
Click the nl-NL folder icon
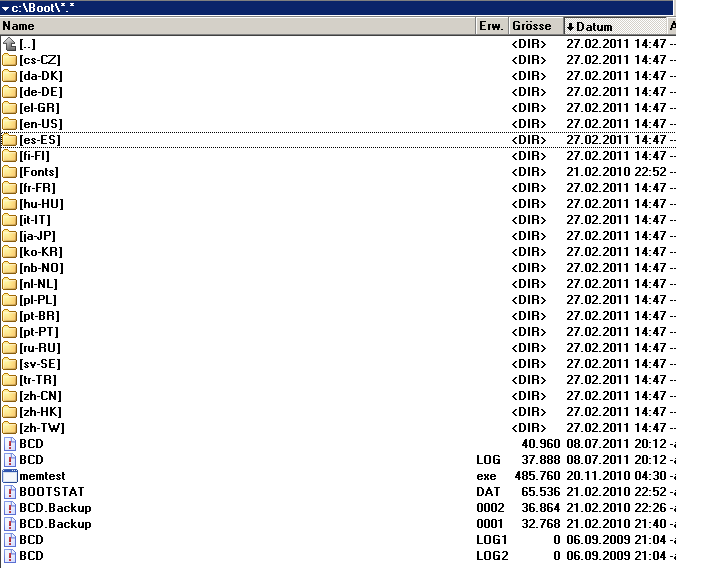pyautogui.click(x=9, y=284)
